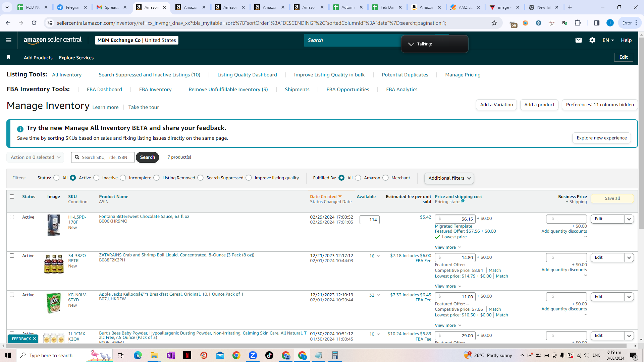Viewport: 644px width, 362px height.
Task: Go back to the previous page
Action: point(8,23)
